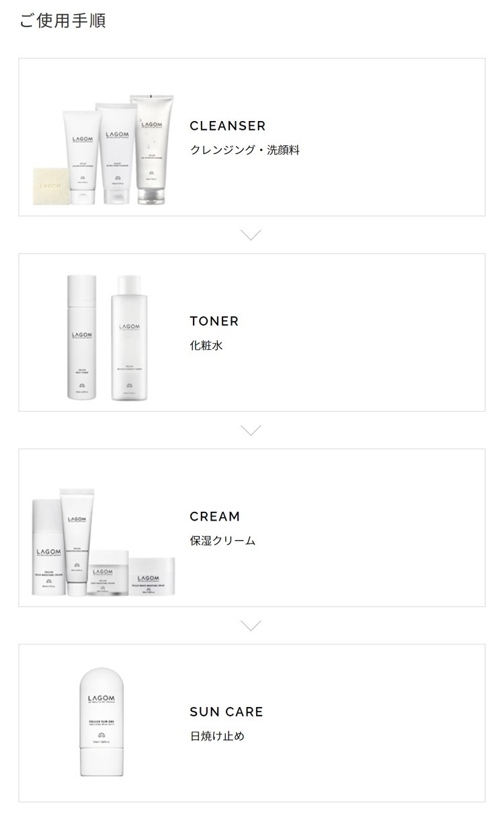The height and width of the screenshot is (824, 504).
Task: Click the SUN CARE heading text
Action: pos(226,712)
